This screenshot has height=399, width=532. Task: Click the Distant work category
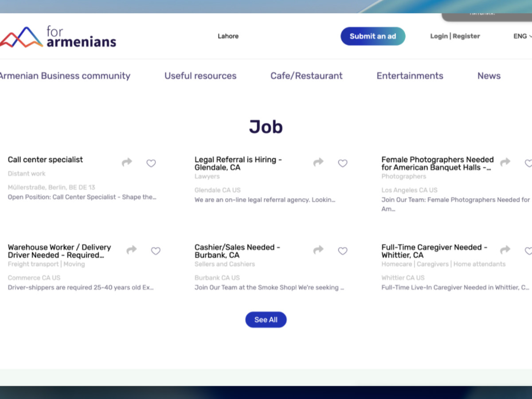[x=27, y=174]
